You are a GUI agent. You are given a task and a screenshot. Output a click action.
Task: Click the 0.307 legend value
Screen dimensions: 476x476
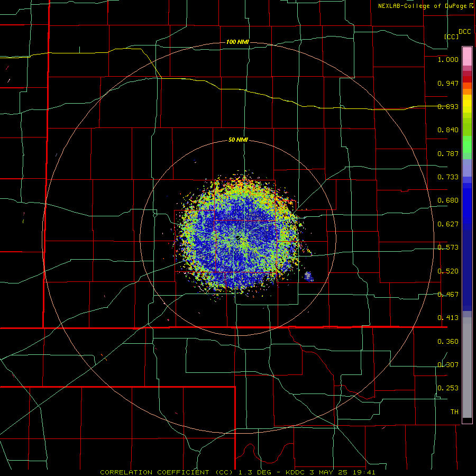(448, 365)
